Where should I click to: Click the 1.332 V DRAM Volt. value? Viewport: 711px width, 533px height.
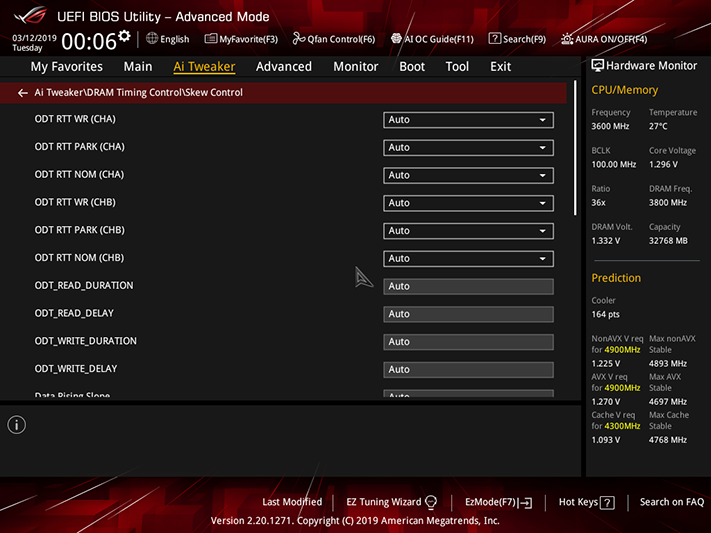pyautogui.click(x=605, y=240)
